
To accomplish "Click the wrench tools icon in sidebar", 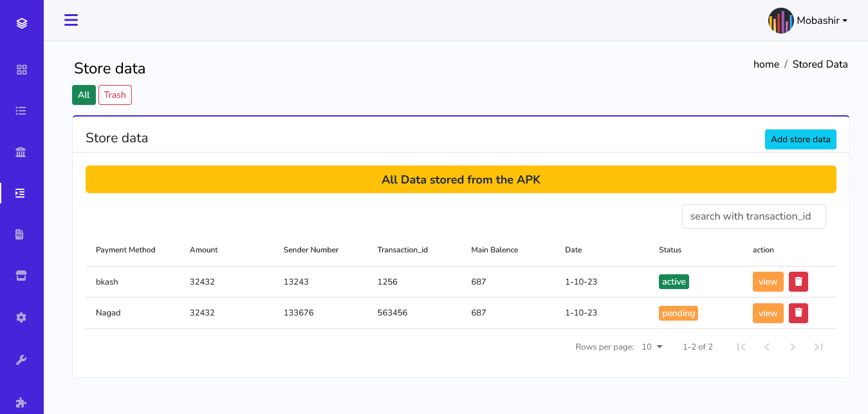I will [x=21, y=360].
